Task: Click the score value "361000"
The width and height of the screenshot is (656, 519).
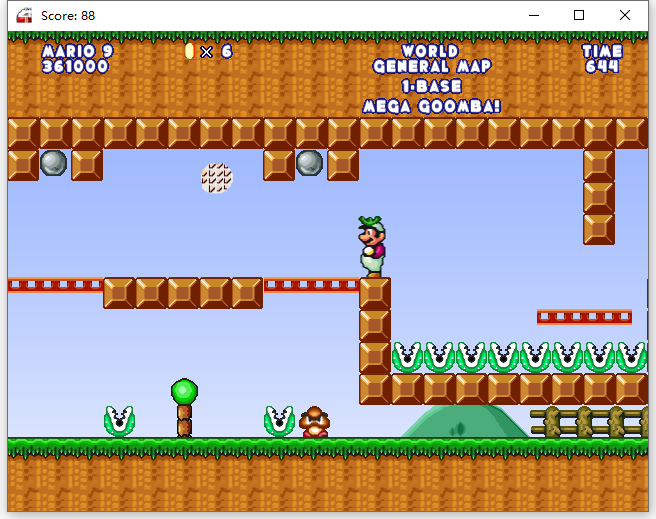Action: 75,66
